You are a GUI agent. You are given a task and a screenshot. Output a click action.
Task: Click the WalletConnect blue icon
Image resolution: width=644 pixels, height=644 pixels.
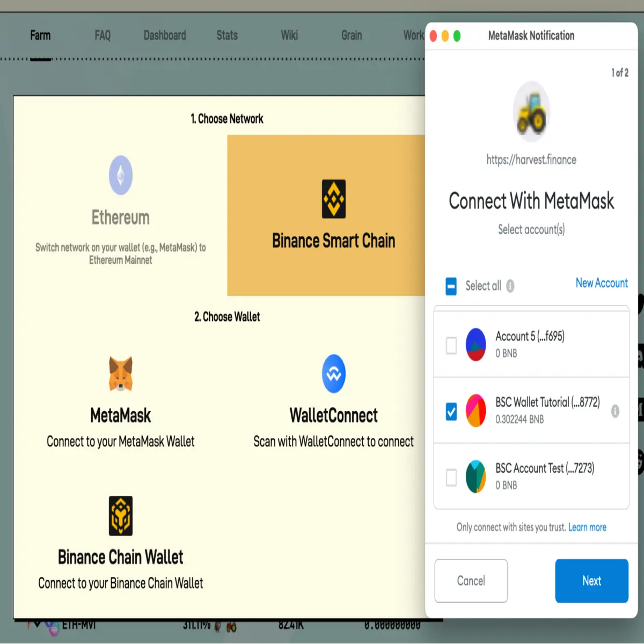tap(334, 374)
